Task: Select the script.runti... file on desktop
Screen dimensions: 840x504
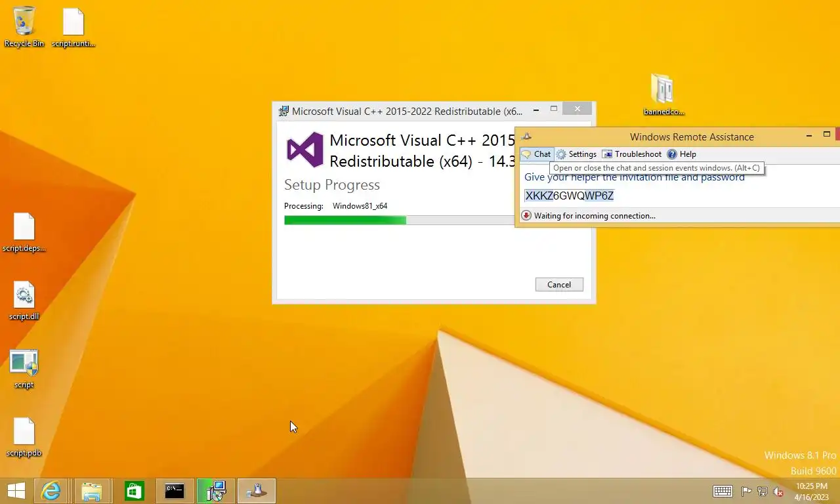Action: 73,26
